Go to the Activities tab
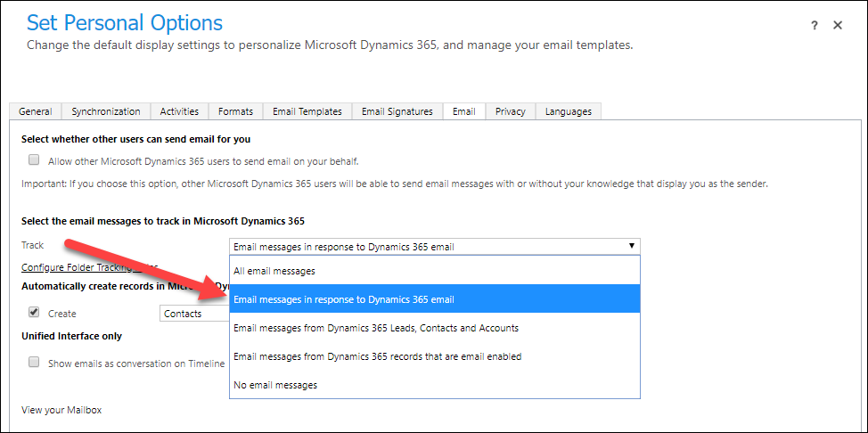This screenshot has width=868, height=433. pyautogui.click(x=179, y=111)
